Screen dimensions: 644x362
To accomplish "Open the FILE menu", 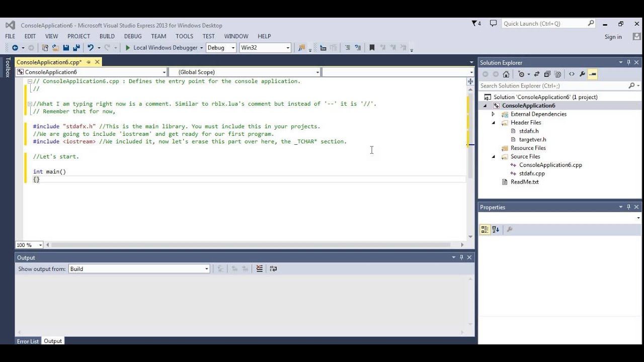I will [10, 36].
